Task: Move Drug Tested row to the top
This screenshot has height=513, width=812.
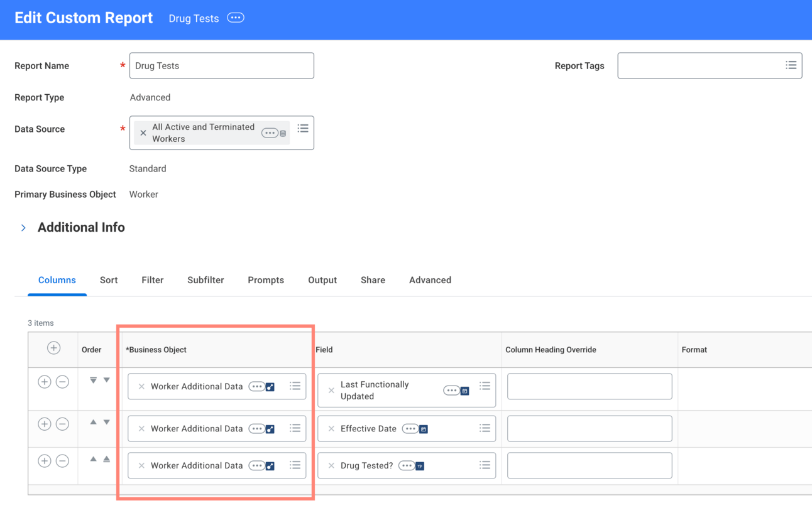Action: click(107, 460)
